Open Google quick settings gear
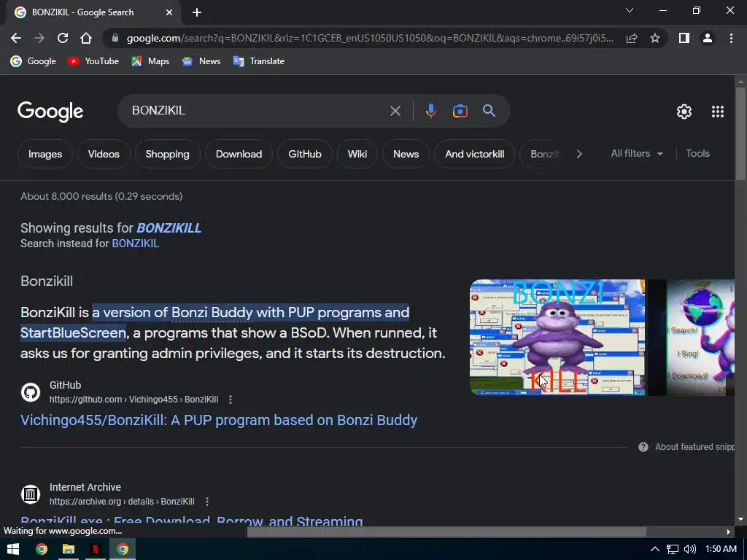747x560 pixels. [x=684, y=112]
